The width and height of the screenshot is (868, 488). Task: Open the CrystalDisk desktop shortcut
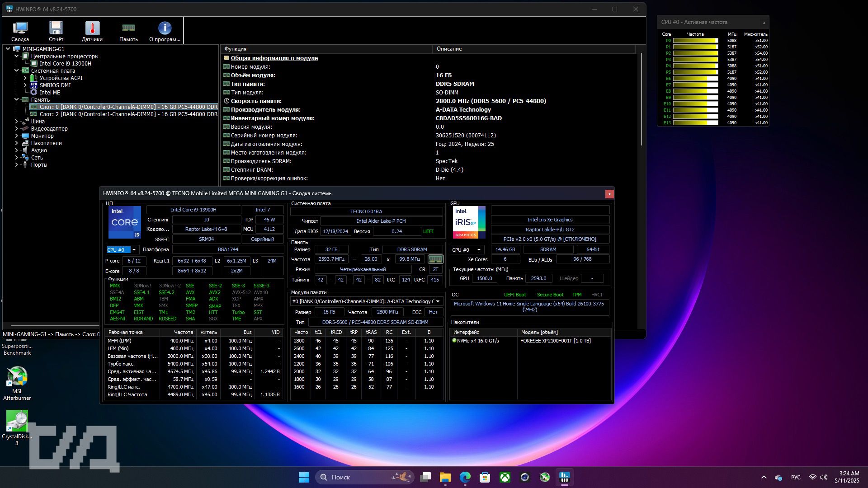point(17,428)
